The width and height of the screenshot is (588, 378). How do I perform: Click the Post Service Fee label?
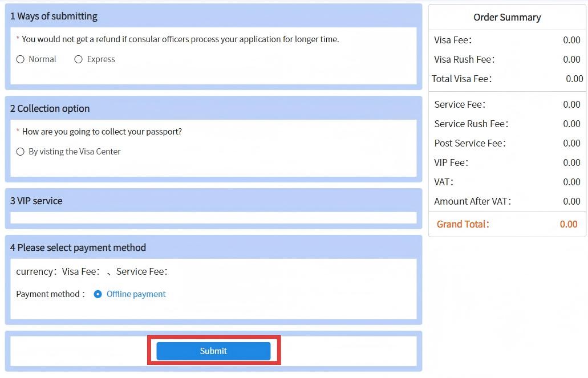469,143
